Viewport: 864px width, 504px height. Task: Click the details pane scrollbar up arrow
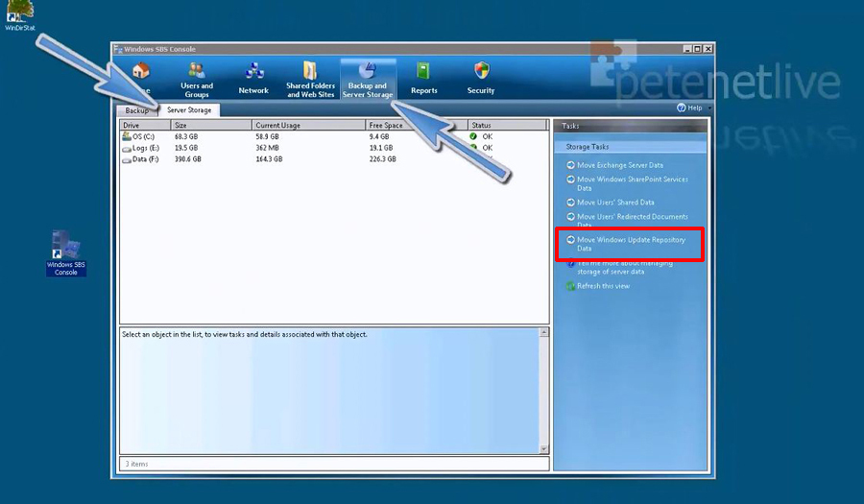pos(544,332)
